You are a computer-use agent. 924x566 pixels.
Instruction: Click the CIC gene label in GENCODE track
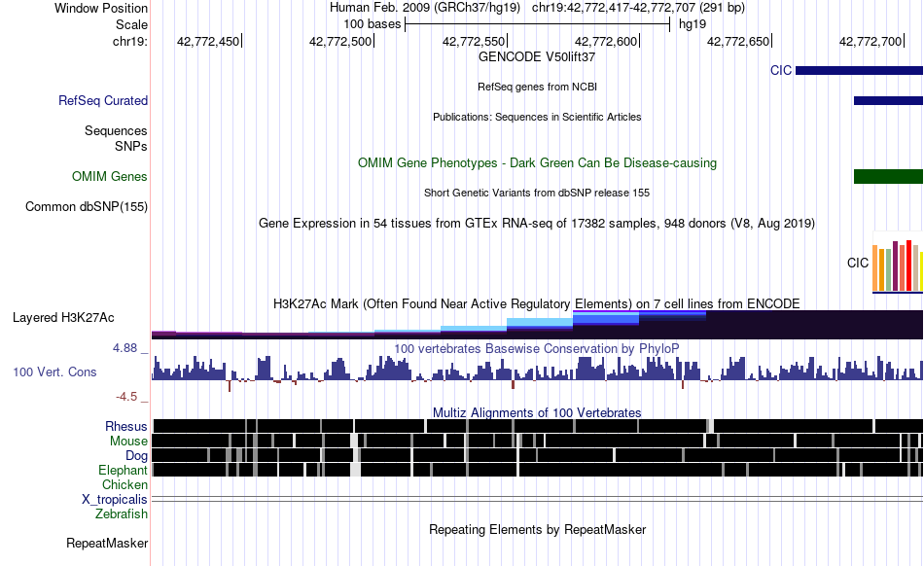[781, 71]
